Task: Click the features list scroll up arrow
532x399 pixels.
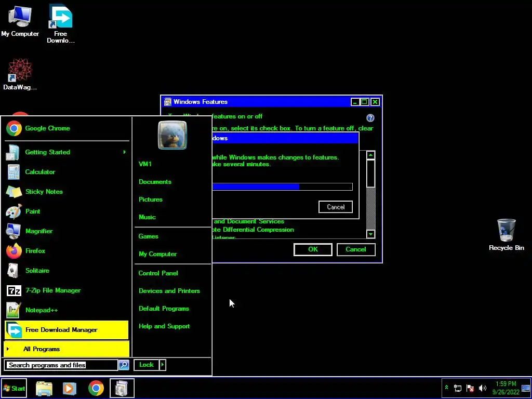Action: (x=370, y=155)
